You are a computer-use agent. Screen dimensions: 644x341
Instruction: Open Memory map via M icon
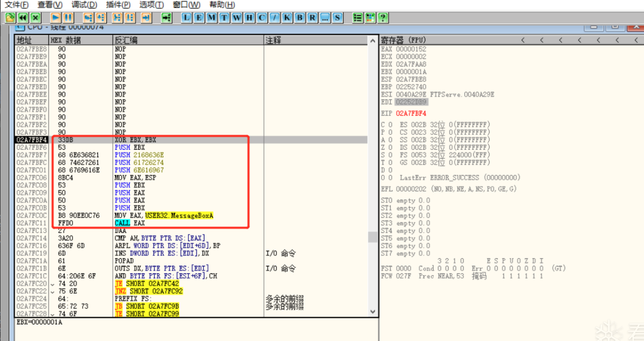(211, 17)
